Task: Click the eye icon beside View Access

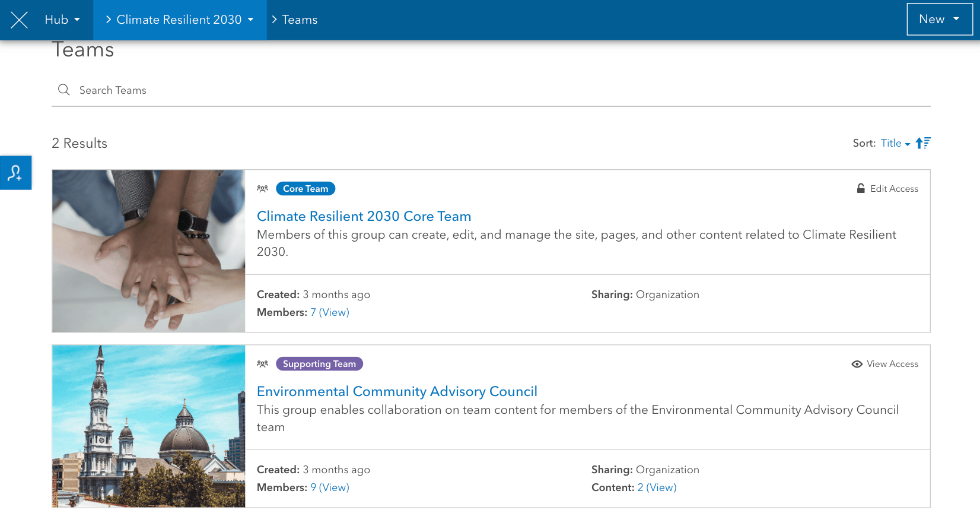Action: tap(857, 364)
